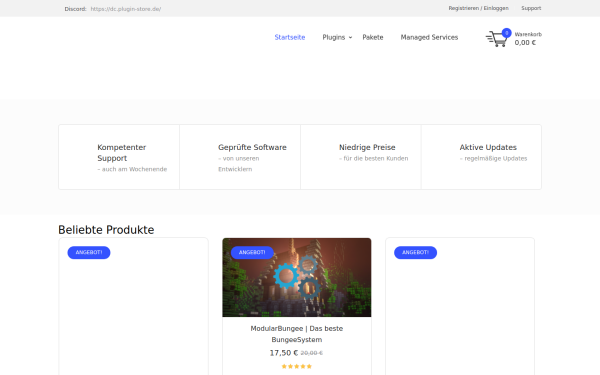Screen dimensions: 600x375
Task: Open the shopping cart icon
Action: point(497,39)
